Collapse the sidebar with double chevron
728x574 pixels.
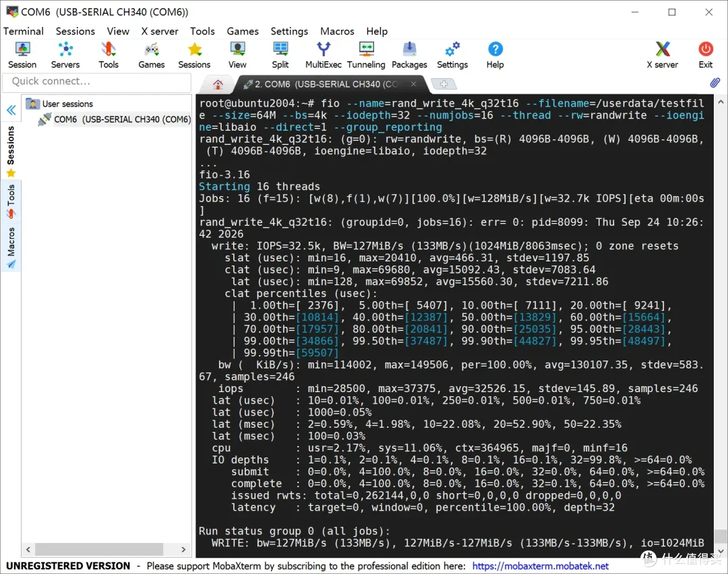tap(11, 110)
